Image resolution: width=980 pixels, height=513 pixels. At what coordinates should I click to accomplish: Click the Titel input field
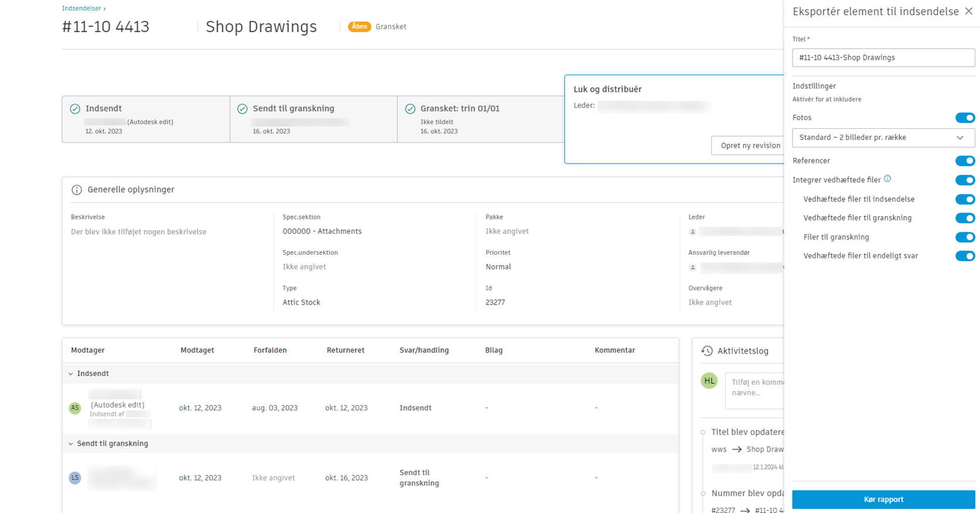(x=883, y=57)
